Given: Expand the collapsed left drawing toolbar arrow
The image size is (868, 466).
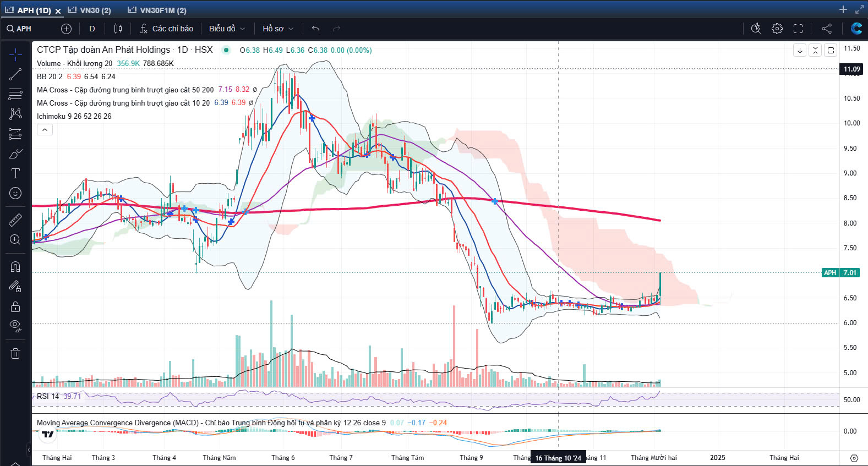Looking at the screenshot, I should pyautogui.click(x=29, y=450).
